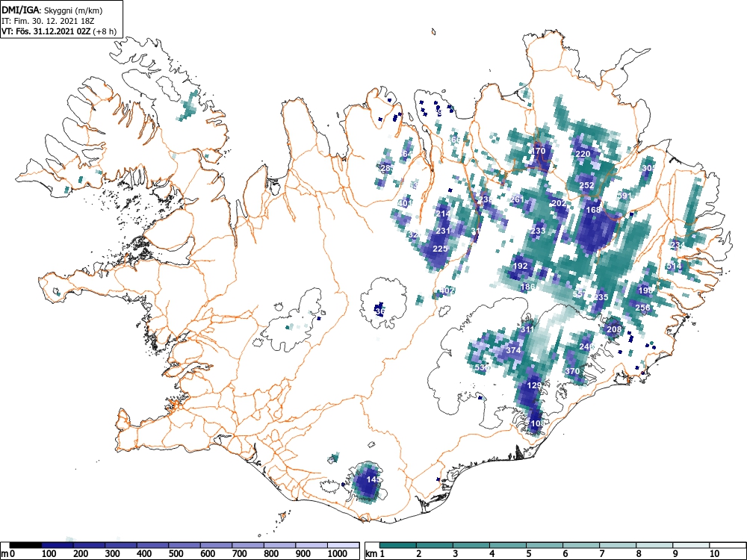747x560 pixels.
Task: Click the visibility value '170' on the map
Action: (538, 151)
